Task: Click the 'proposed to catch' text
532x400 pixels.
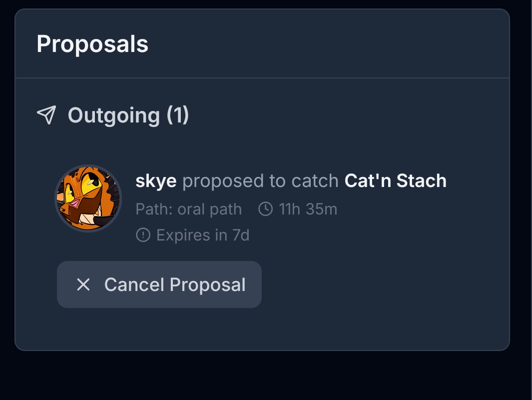Action: click(260, 180)
